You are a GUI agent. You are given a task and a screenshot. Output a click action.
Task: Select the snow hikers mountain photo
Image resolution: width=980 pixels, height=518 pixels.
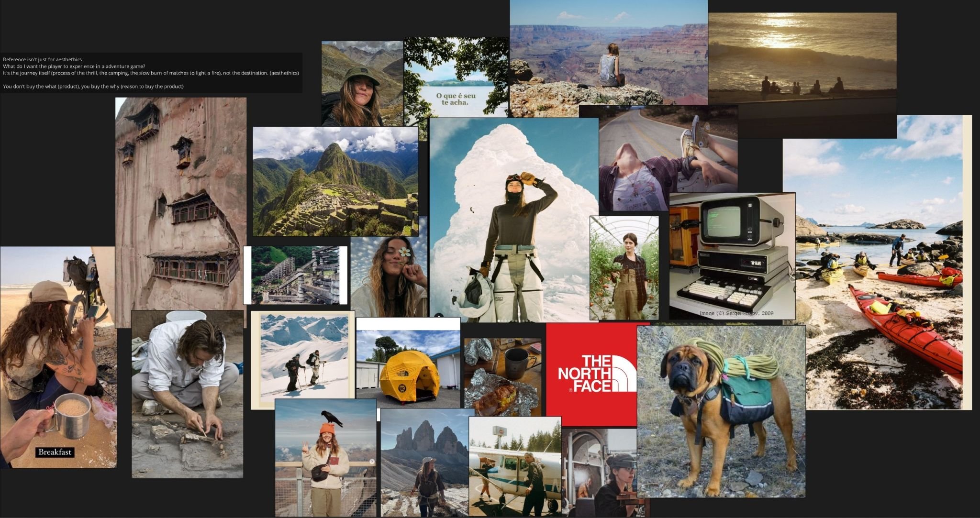coord(303,360)
